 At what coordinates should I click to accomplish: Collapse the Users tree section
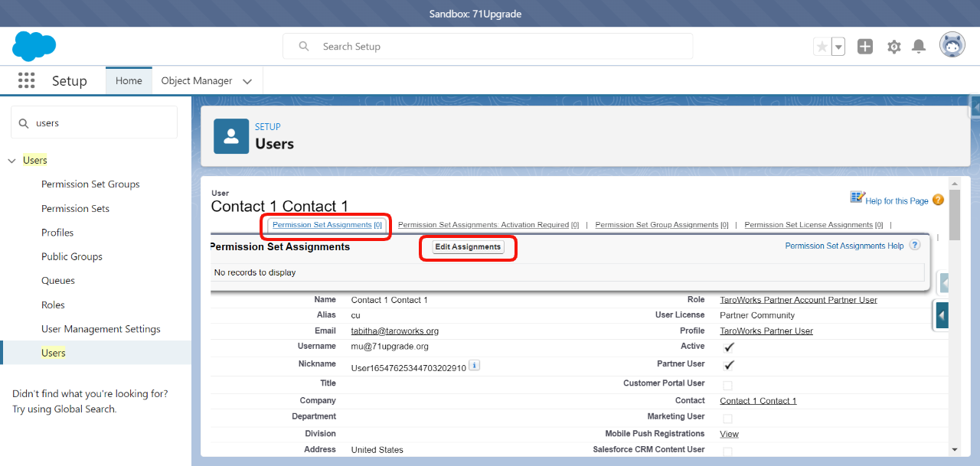[11, 161]
